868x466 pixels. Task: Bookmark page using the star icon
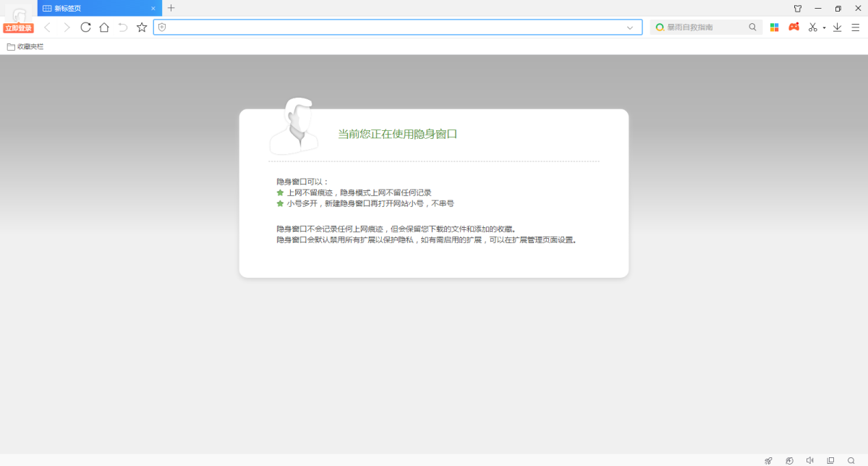click(142, 27)
